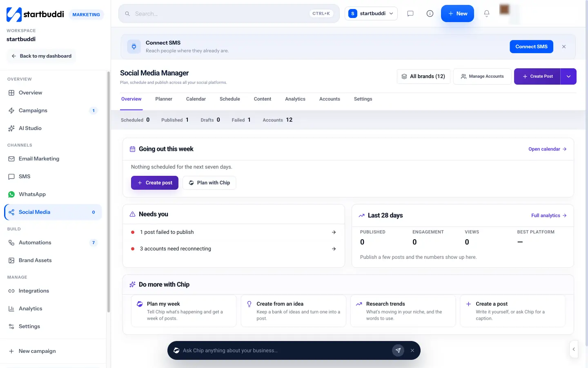Open the startbuddi workspace dropdown
The width and height of the screenshot is (588, 368).
(x=371, y=13)
